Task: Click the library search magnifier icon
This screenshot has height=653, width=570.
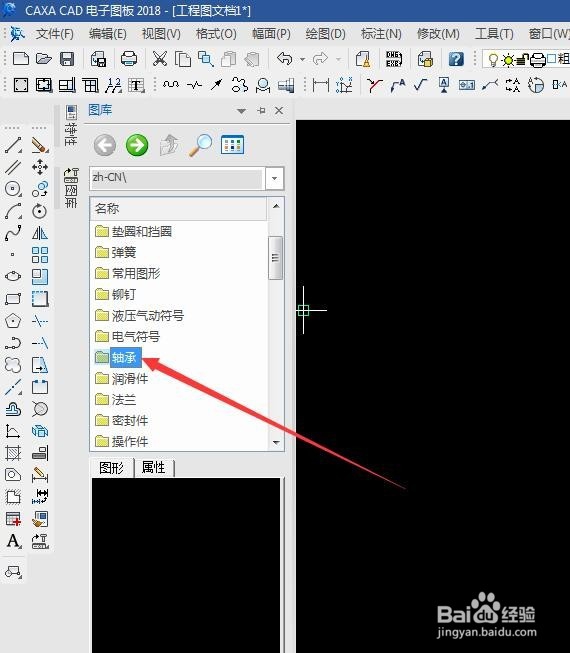Action: 201,145
